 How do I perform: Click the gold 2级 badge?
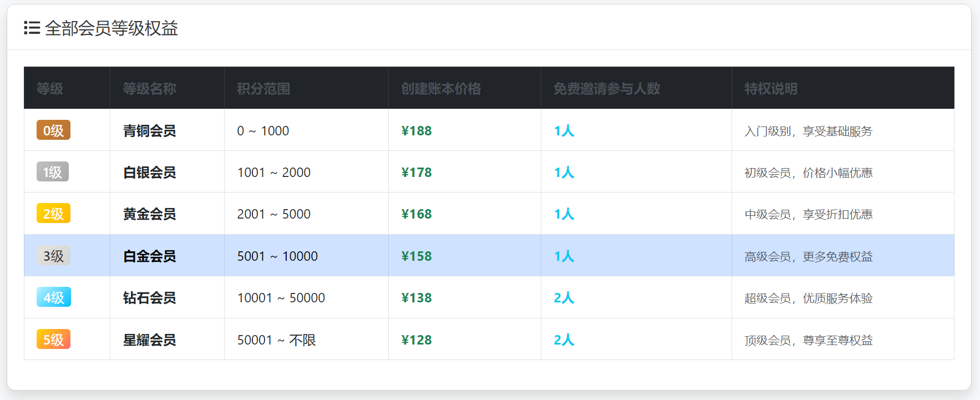pos(53,214)
